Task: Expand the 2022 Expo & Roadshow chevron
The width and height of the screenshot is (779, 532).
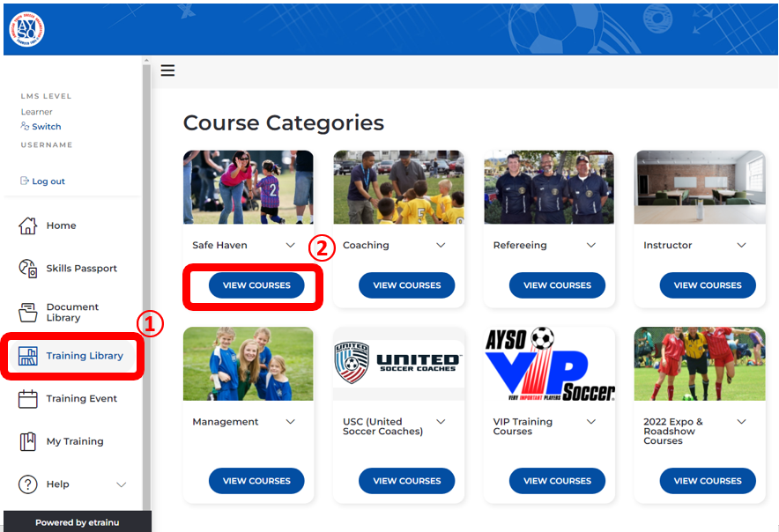Action: pos(742,422)
